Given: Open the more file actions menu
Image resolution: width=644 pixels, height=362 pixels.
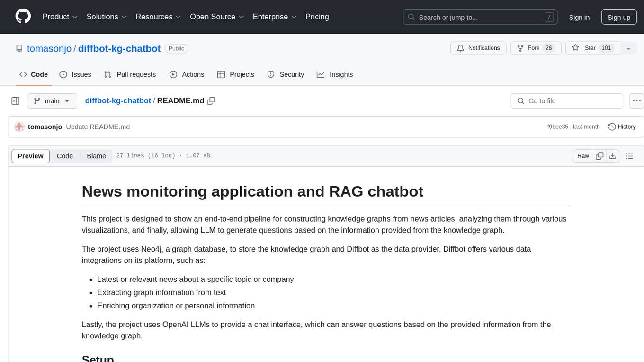Looking at the screenshot, I should coord(636,101).
